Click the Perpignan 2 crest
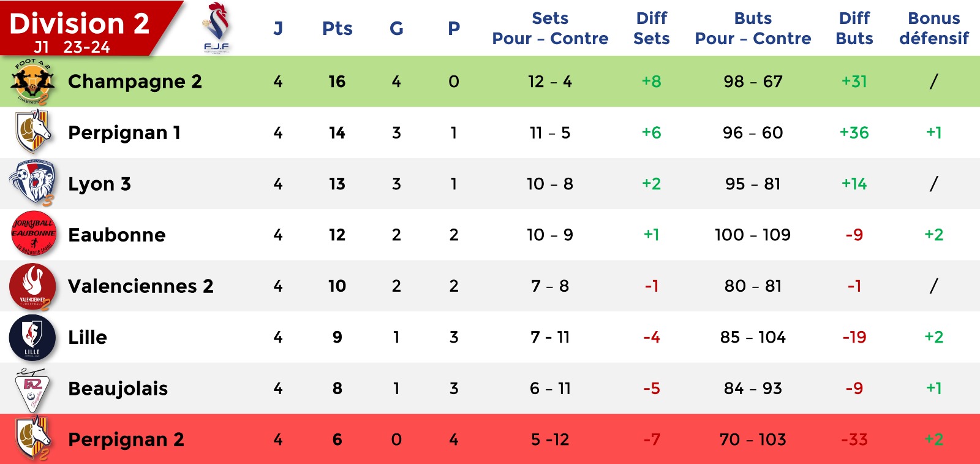 (x=33, y=439)
